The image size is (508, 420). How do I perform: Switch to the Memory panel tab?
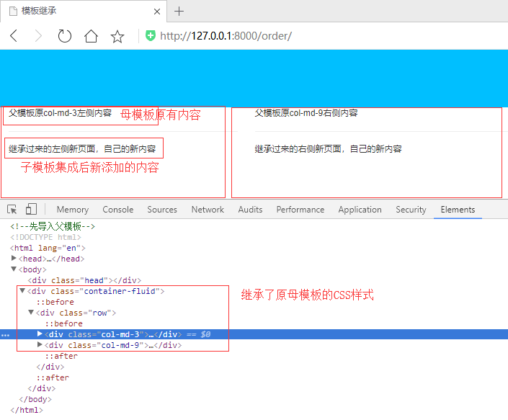73,210
